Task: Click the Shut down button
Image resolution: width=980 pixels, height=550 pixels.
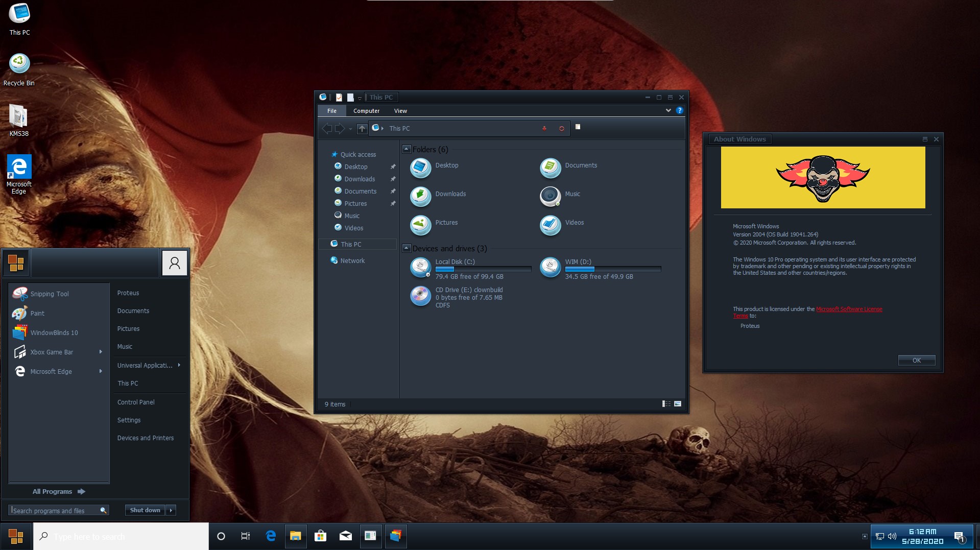Action: [145, 510]
